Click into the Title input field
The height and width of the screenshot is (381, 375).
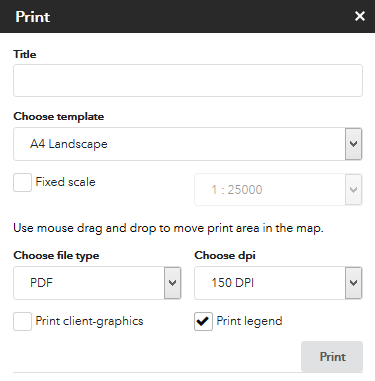188,81
